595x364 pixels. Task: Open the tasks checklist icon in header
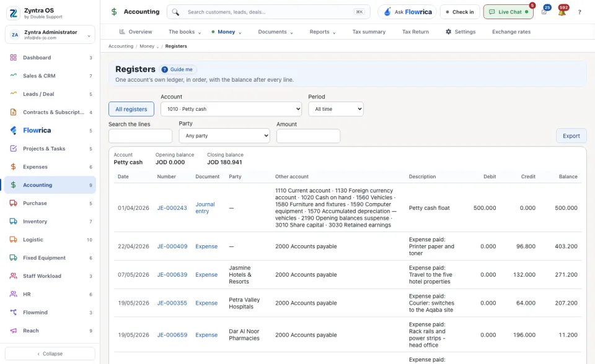click(544, 12)
